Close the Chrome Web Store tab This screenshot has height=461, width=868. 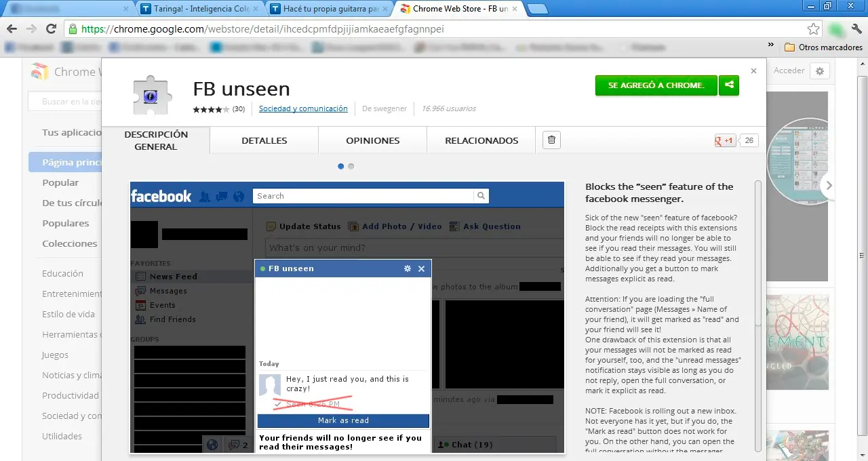click(514, 9)
